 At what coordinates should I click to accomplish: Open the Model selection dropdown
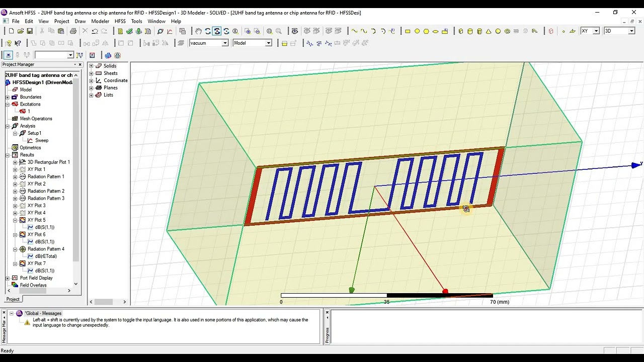coord(268,43)
